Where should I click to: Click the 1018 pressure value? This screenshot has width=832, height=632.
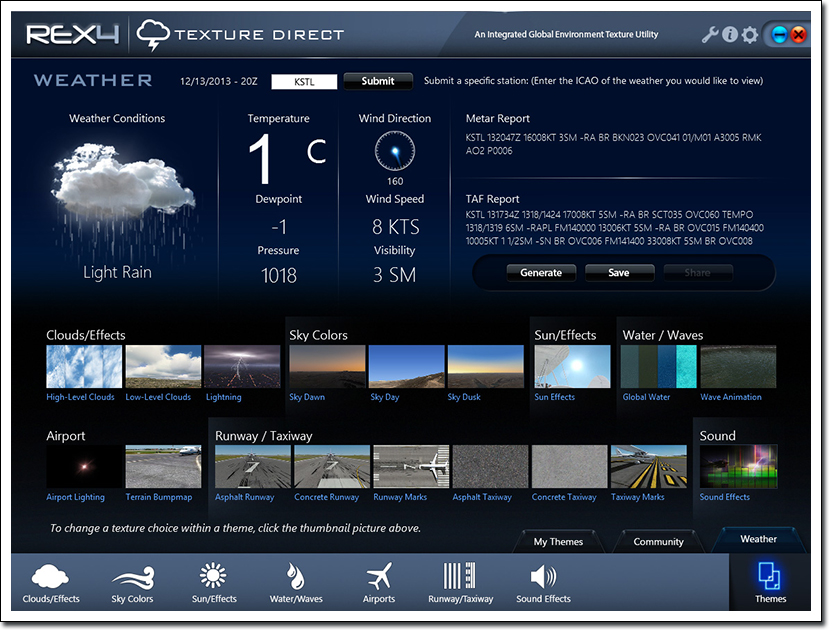click(x=279, y=275)
